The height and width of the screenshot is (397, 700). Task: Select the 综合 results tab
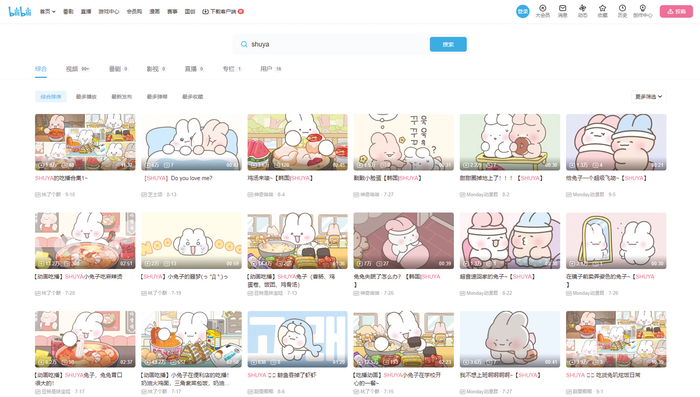point(41,69)
